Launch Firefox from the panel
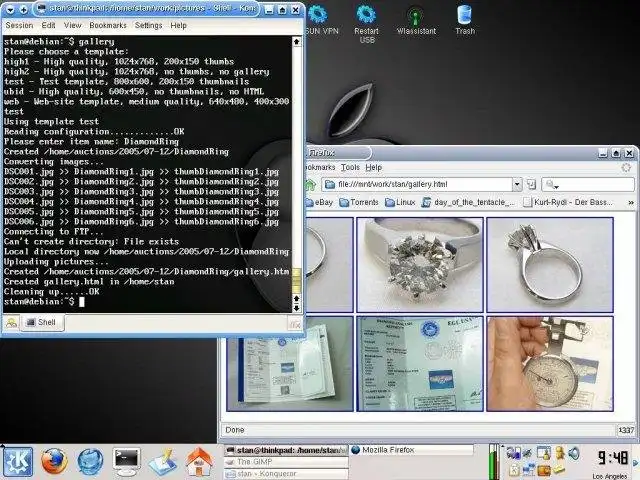Viewport: 640px width, 480px height. [53, 462]
